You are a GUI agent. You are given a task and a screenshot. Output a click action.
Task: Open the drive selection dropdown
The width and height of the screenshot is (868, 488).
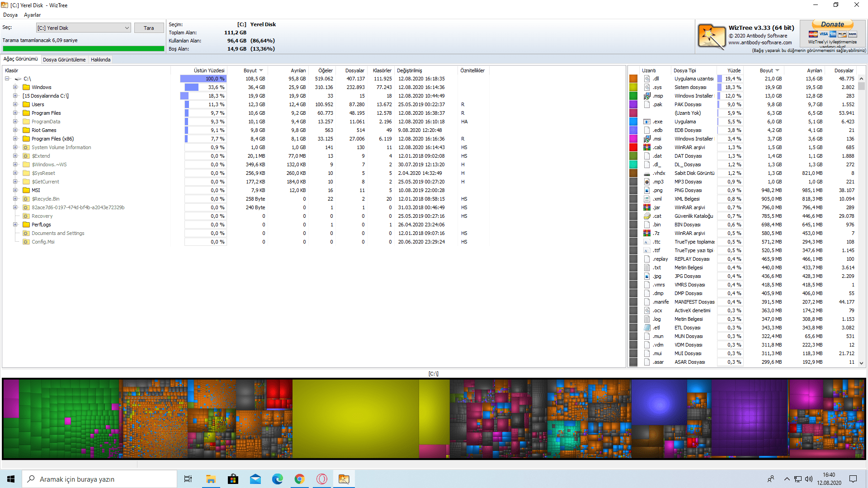click(x=127, y=28)
